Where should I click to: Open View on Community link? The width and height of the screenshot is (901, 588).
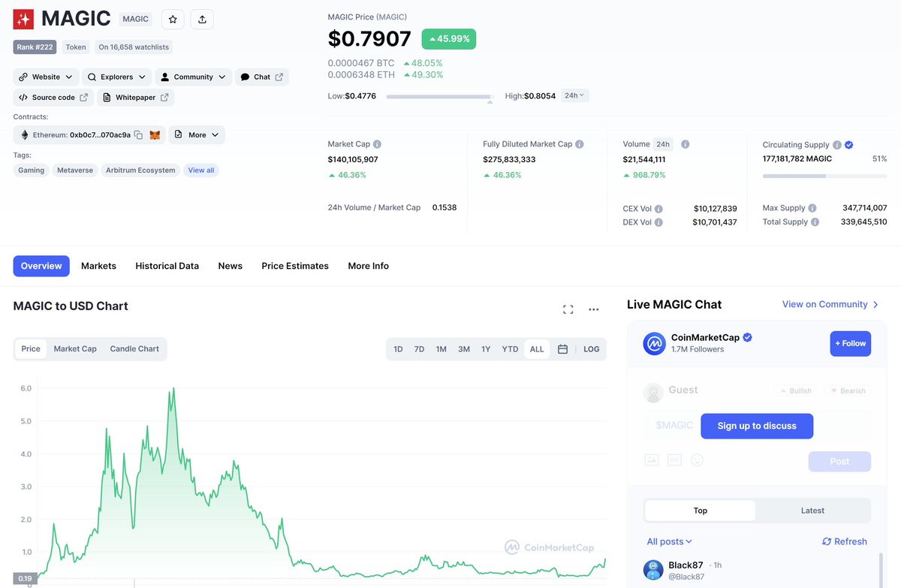coord(830,304)
